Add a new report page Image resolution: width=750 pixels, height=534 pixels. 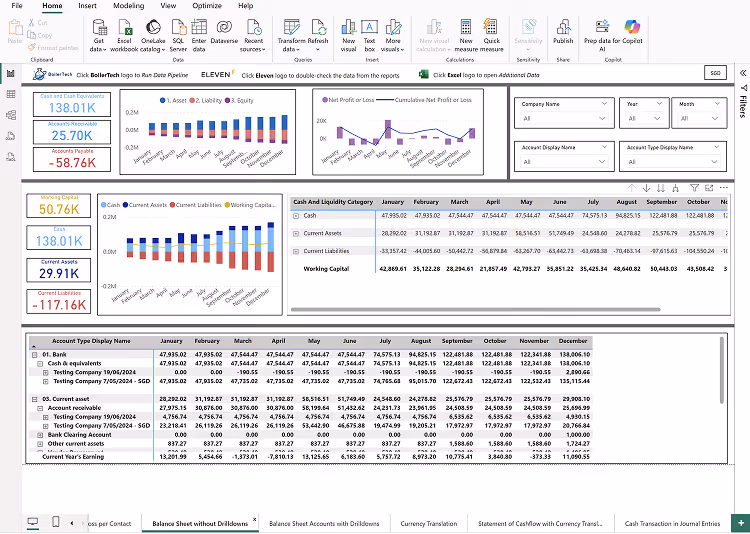(740, 523)
